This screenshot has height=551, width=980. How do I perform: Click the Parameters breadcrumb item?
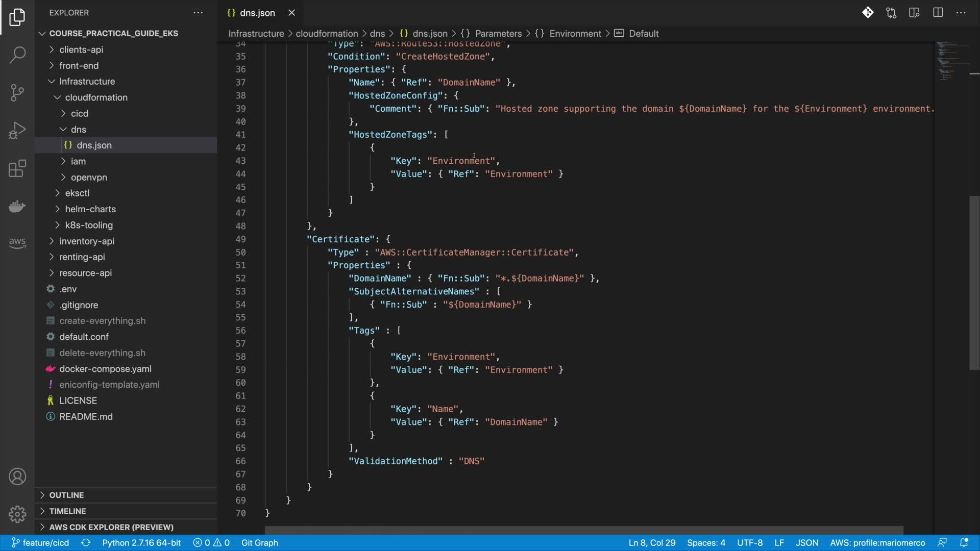tap(498, 34)
